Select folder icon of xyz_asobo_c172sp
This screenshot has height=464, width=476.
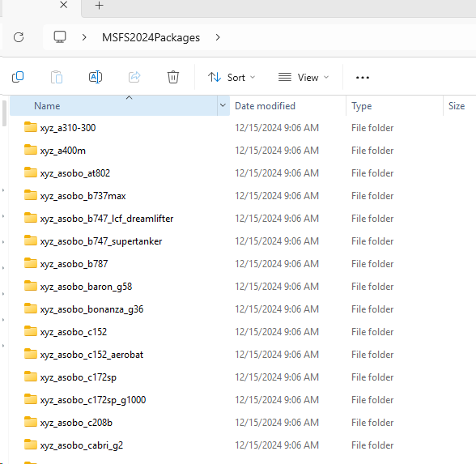31,377
